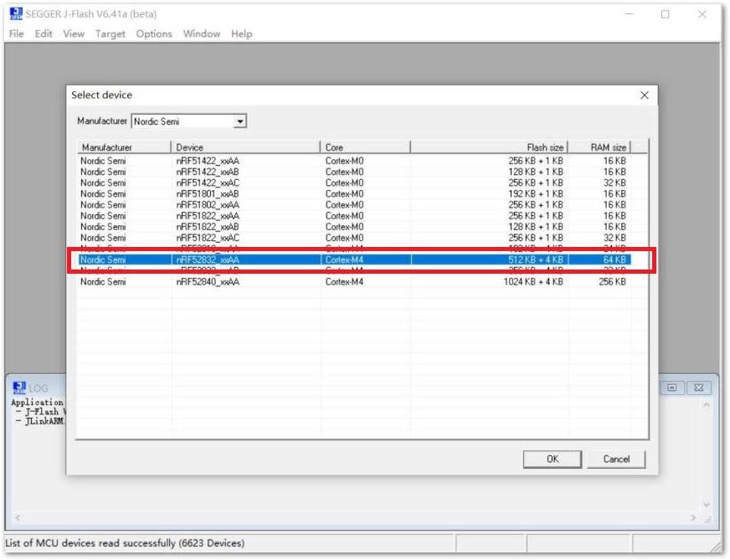This screenshot has width=730, height=560.
Task: Click Nordic Semi in the nRF51802_xxAA row
Action: click(103, 205)
